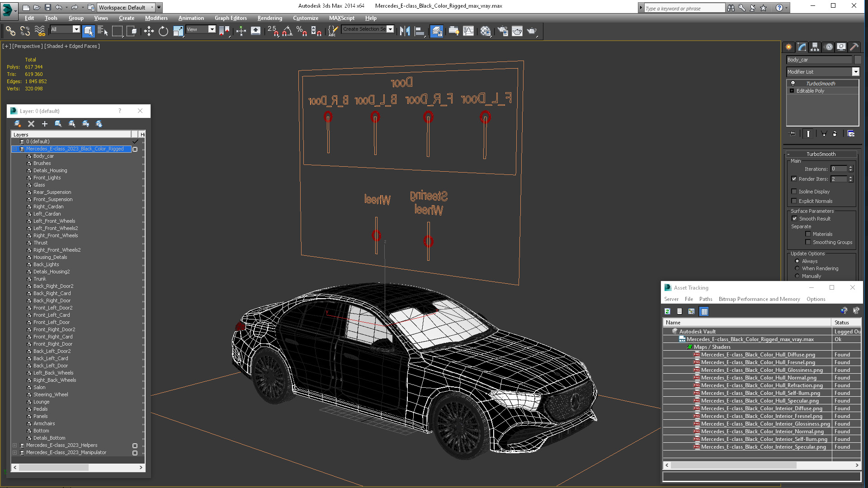Click Configure Modifier Sets icon

click(x=851, y=134)
